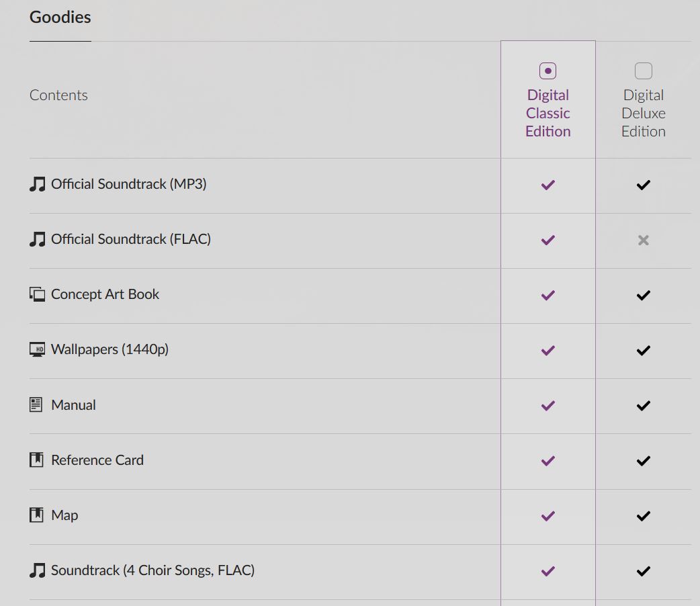Click the purple checkmark for Official Soundtrack (MP3)
Screen dimensions: 700x606
click(548, 185)
